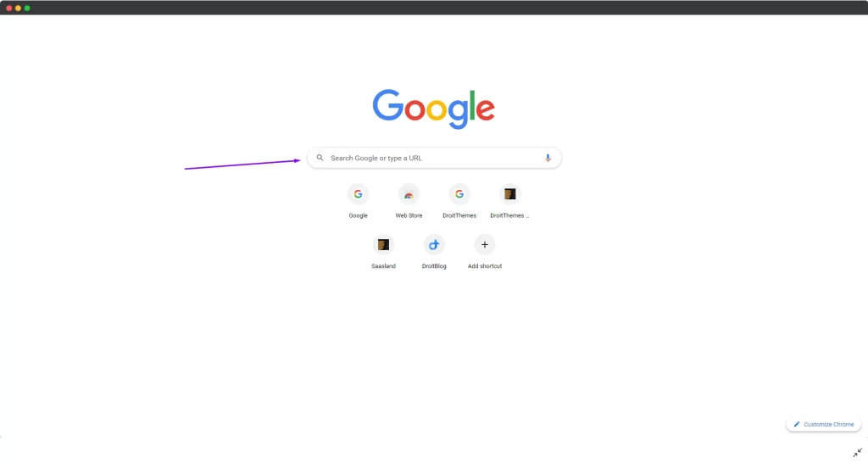
Task: Click the Search Google or type a URL field
Action: pos(435,158)
